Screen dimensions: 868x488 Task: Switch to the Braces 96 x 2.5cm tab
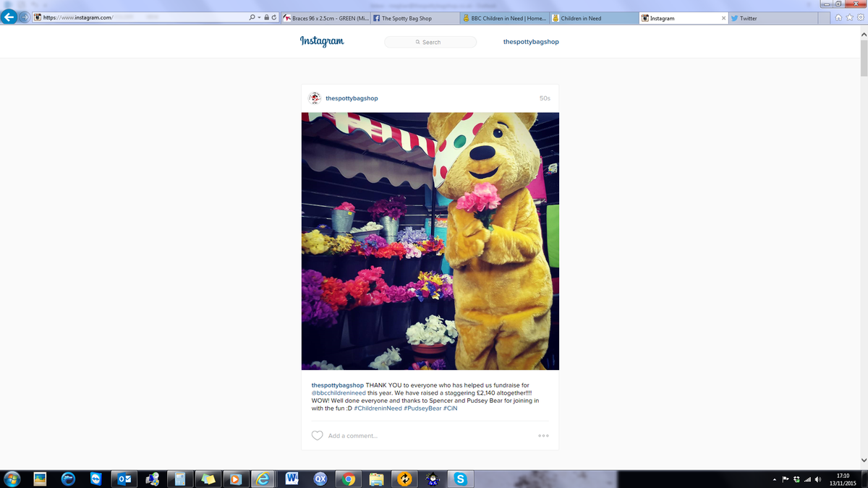click(324, 18)
